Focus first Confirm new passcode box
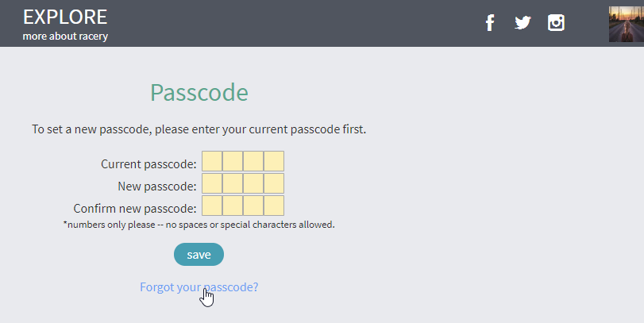The image size is (644, 323). [x=212, y=206]
